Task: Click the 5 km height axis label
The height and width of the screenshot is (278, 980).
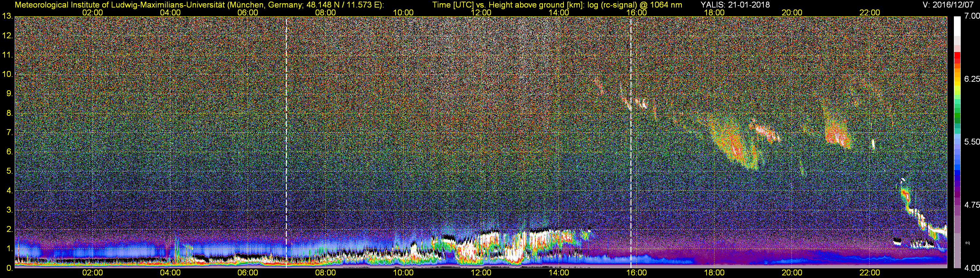Action: point(9,171)
